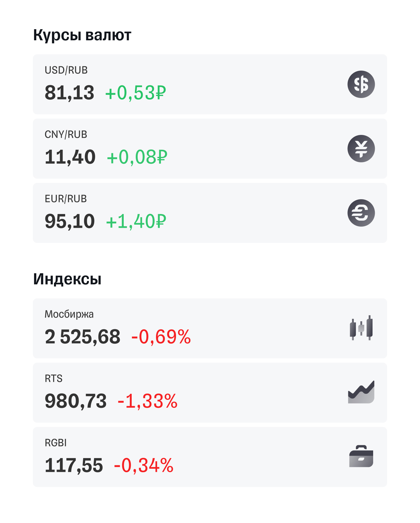The height and width of the screenshot is (523, 420).
Task: Open the CNY/RUB rate label
Action: (x=66, y=135)
